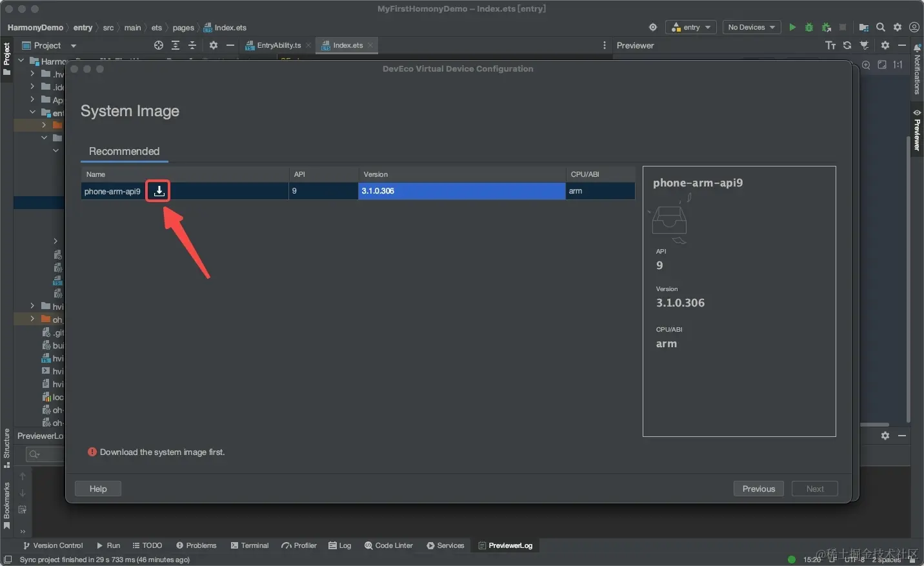This screenshot has height=566, width=924.
Task: Click PreviewerLog settings gear at lower right
Action: [x=885, y=436]
